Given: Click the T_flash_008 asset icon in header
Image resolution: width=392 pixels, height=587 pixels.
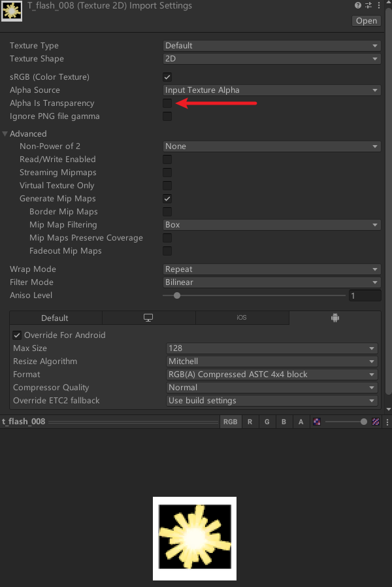Looking at the screenshot, I should (12, 12).
